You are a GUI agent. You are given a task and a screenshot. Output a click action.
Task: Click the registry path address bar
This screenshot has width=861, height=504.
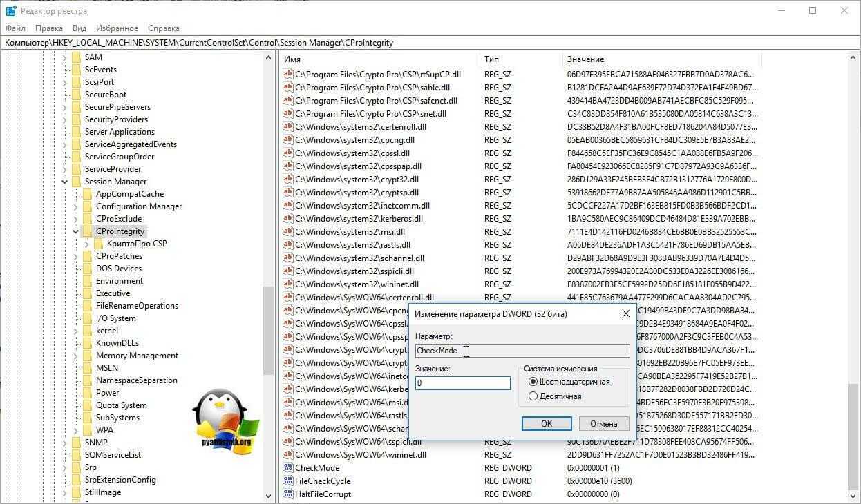point(430,43)
